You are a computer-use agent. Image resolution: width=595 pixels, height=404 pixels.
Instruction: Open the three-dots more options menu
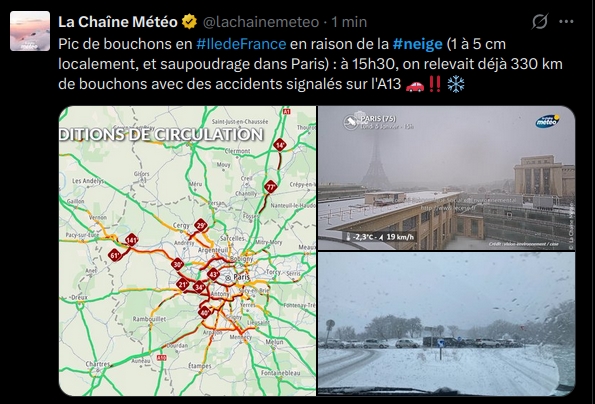coord(566,22)
